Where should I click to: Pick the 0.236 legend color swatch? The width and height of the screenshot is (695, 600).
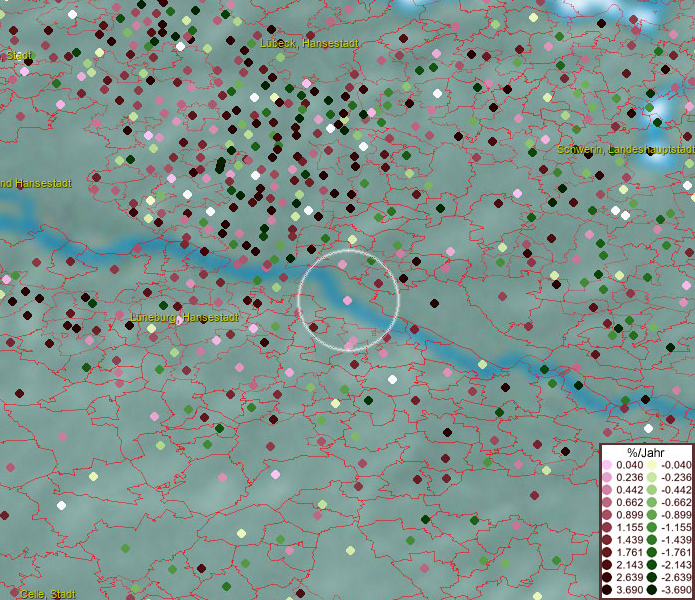[607, 477]
